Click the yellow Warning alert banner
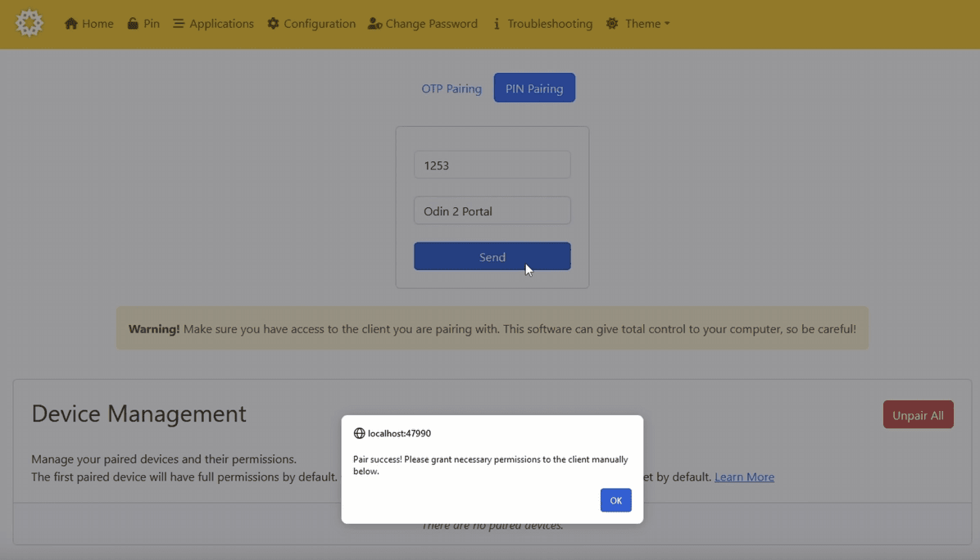This screenshot has height=560, width=980. (x=492, y=329)
